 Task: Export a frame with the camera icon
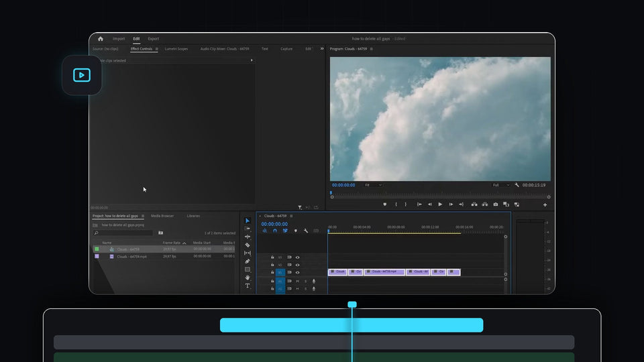tap(496, 204)
